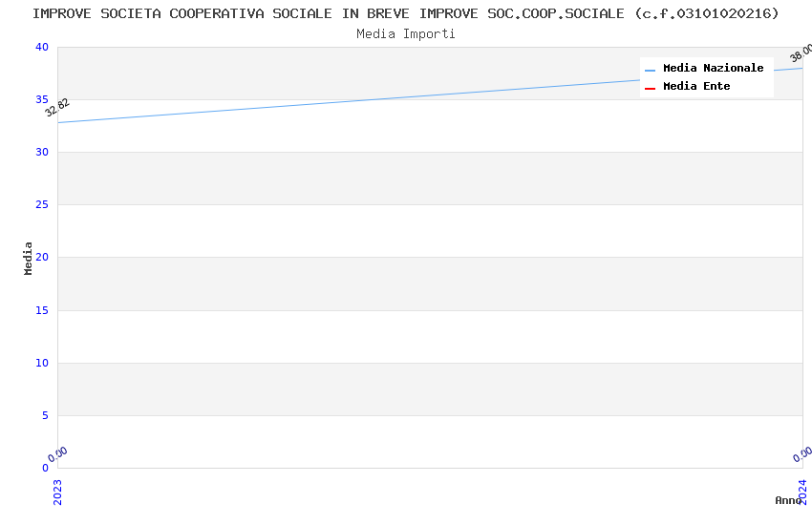Click the 2023 x-axis year label
Screen dimensions: 812x525
[x=57, y=491]
